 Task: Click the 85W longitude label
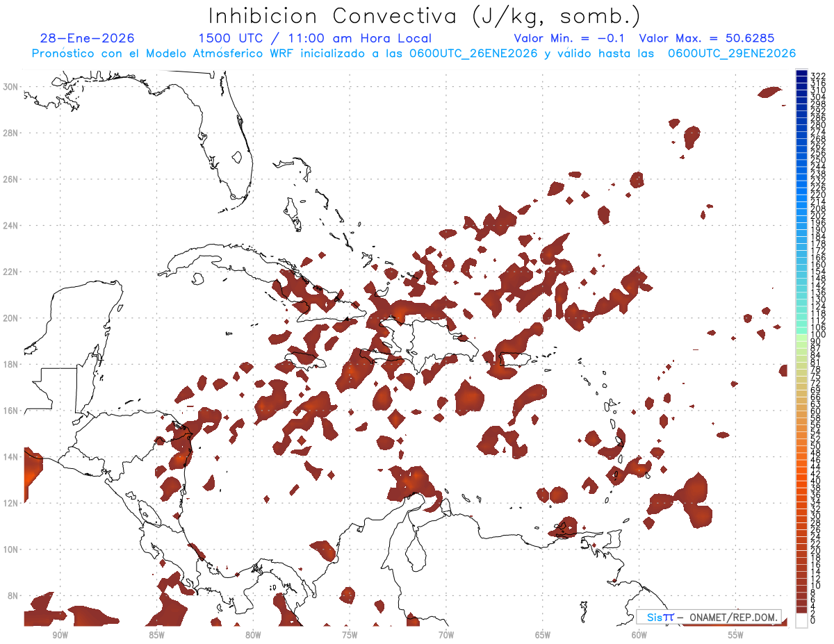coord(156,635)
